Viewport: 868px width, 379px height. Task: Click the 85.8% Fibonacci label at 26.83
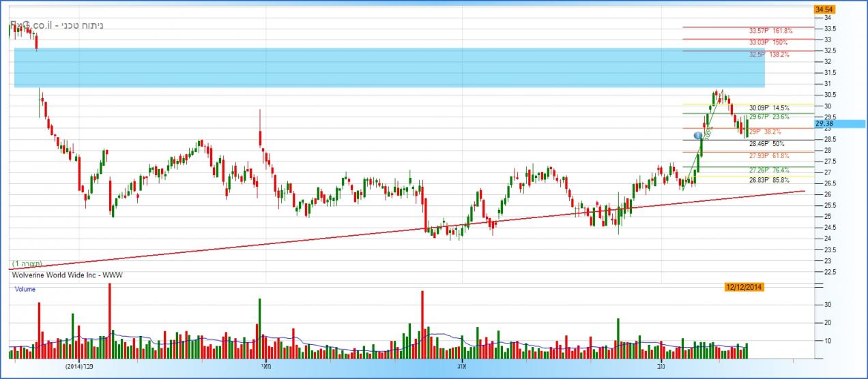(769, 180)
